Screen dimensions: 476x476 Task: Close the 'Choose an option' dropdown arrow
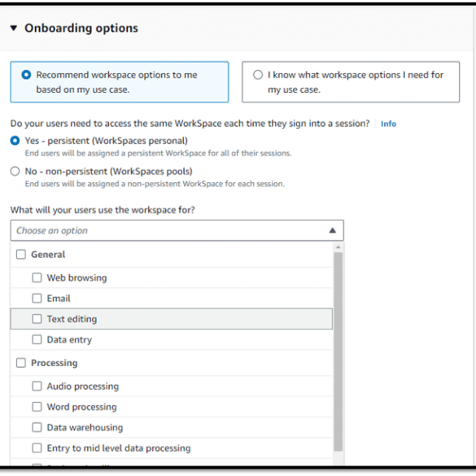tap(333, 230)
